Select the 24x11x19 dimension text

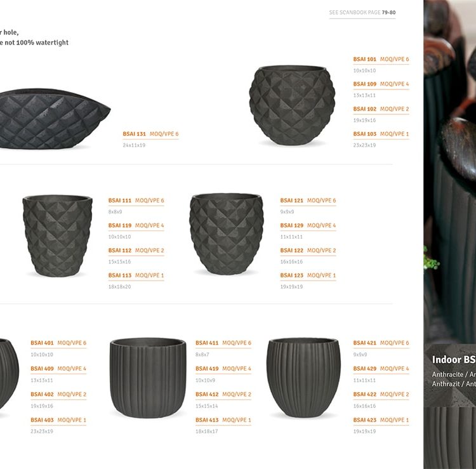point(134,145)
